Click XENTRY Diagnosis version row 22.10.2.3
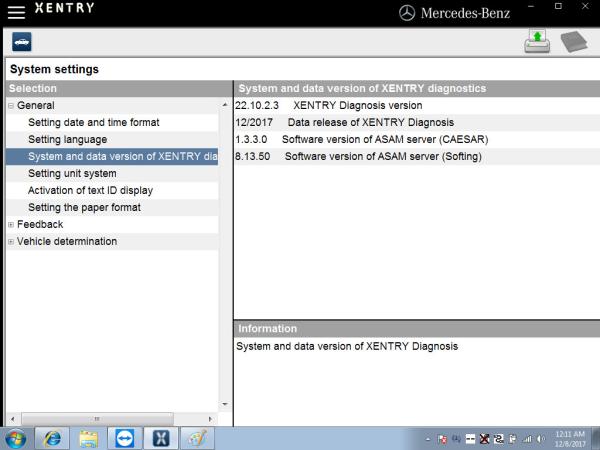Image resolution: width=600 pixels, height=450 pixels. tap(417, 106)
